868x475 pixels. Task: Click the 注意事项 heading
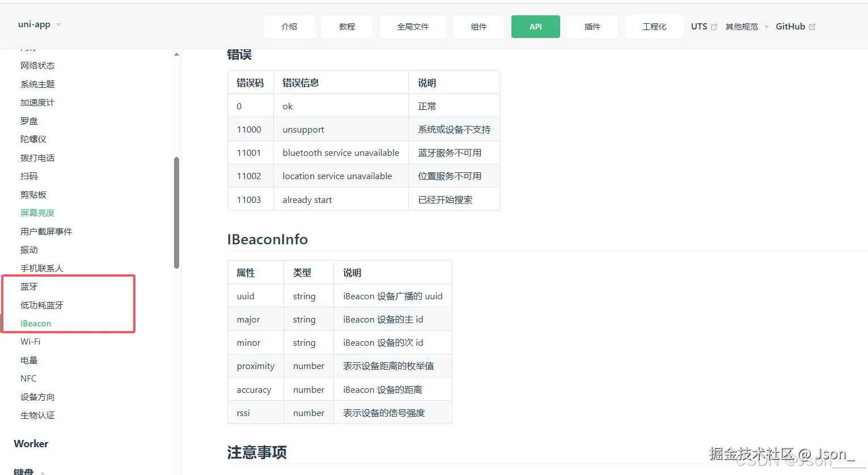point(257,452)
